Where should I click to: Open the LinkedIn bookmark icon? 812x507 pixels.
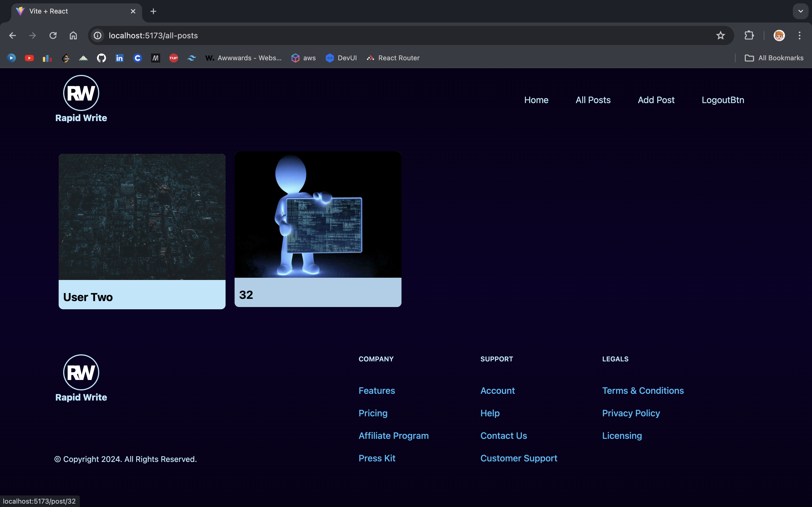coord(120,58)
